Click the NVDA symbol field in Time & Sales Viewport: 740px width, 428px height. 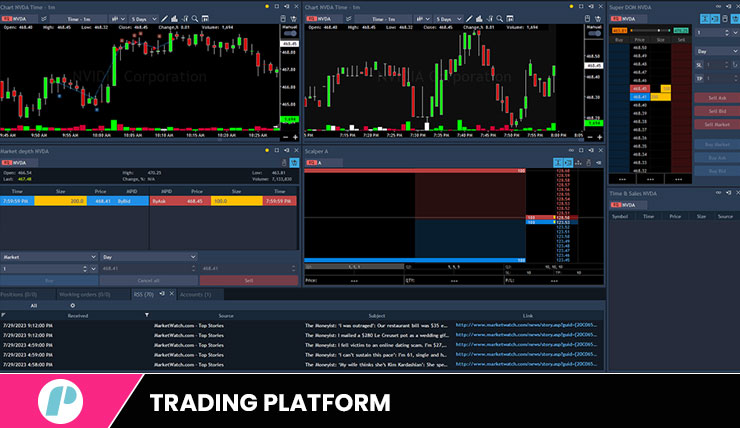(628, 205)
